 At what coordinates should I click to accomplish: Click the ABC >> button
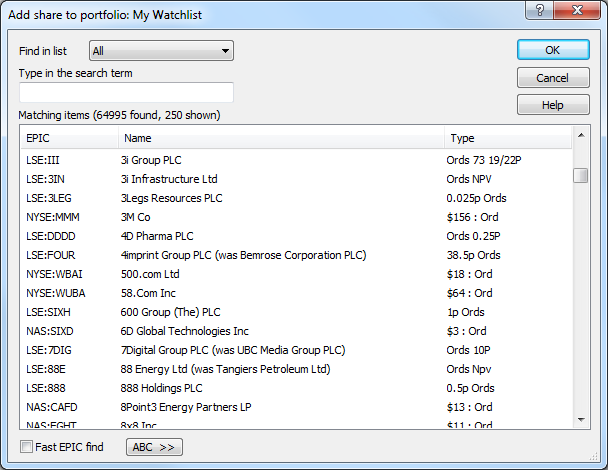[x=154, y=447]
